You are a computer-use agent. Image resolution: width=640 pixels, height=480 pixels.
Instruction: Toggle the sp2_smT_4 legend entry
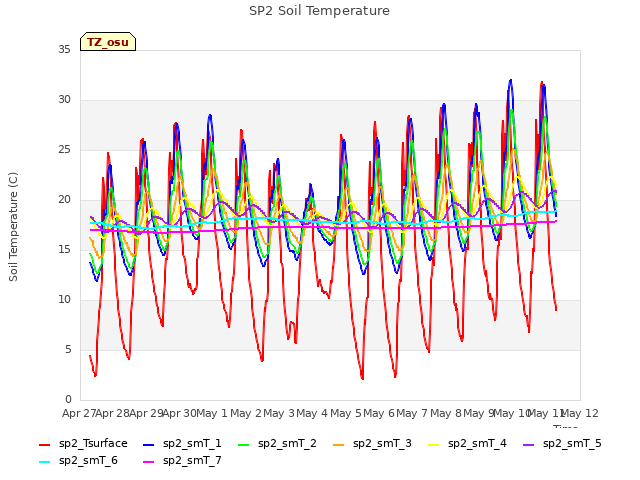pos(467,444)
